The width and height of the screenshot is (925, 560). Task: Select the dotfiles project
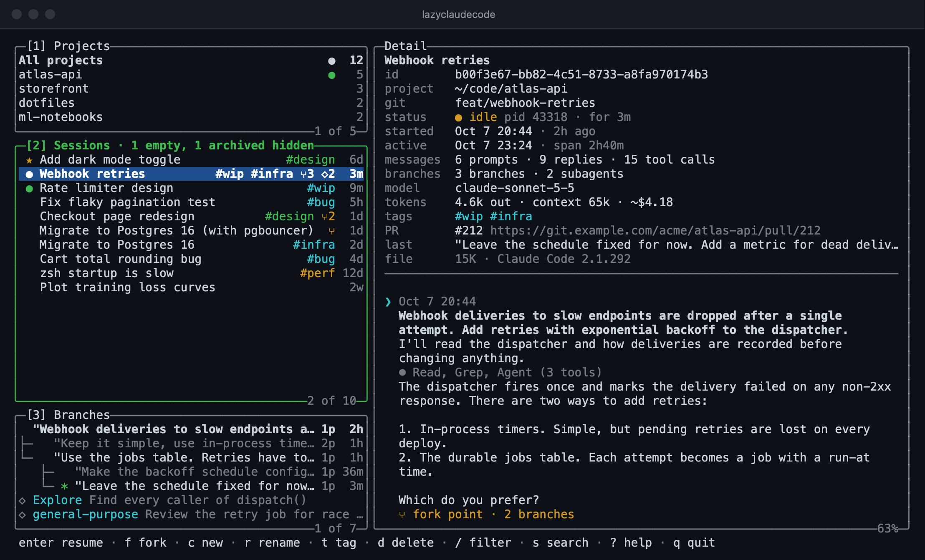click(x=191, y=103)
